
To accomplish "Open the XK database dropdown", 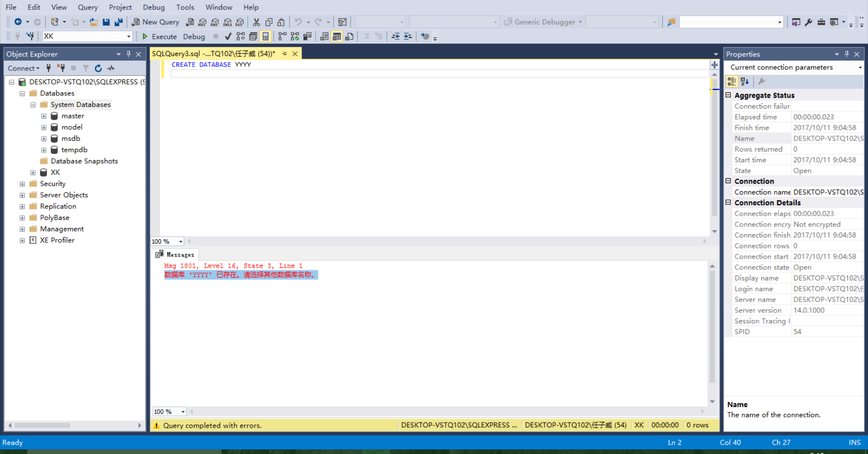I will tap(129, 36).
